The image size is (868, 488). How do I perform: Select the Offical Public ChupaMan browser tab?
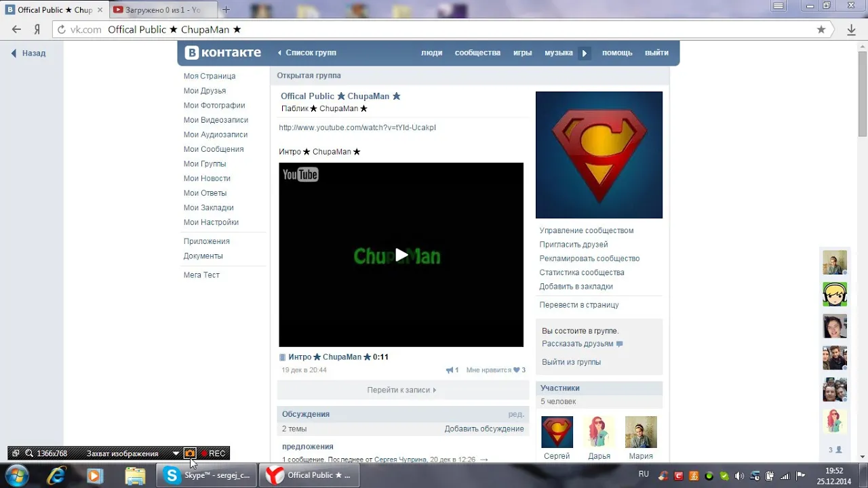[x=54, y=10]
